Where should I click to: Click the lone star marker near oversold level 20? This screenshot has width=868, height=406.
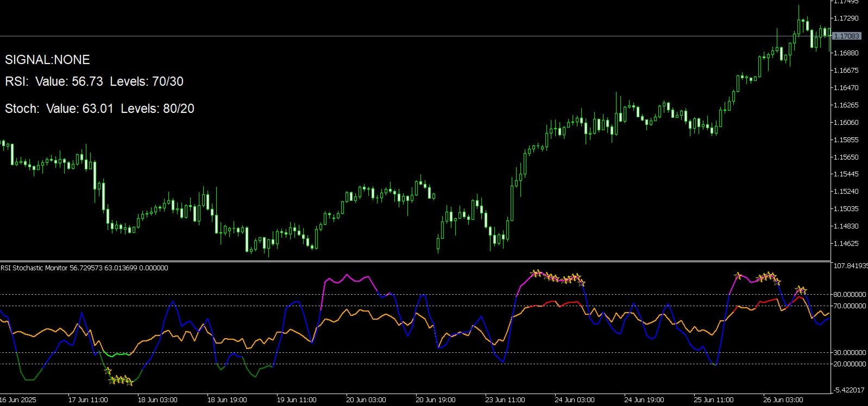[x=108, y=371]
